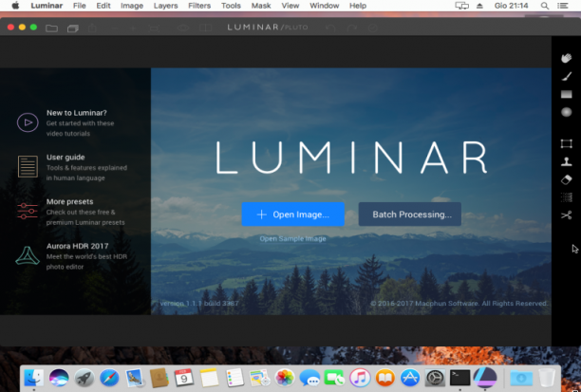Select the Denoise dotted-grid tool
The width and height of the screenshot is (581, 392).
[x=566, y=197]
